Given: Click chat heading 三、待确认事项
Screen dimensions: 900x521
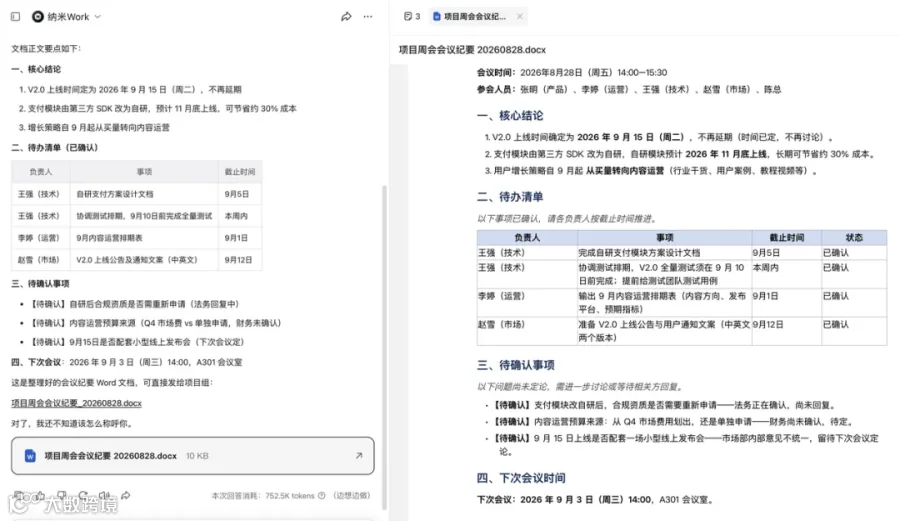Looking at the screenshot, I should tap(40, 283).
